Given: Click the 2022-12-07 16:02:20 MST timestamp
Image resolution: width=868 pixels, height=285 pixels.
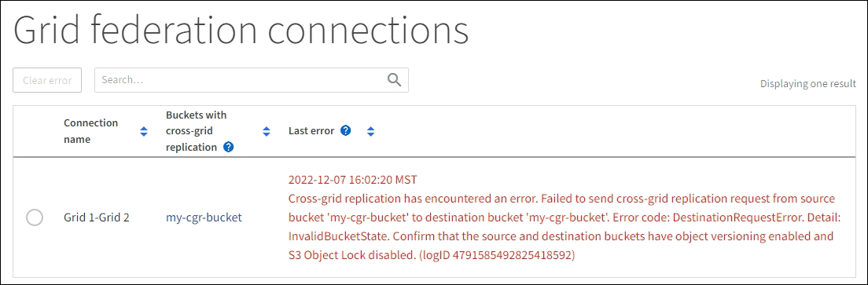Looking at the screenshot, I should (x=352, y=180).
